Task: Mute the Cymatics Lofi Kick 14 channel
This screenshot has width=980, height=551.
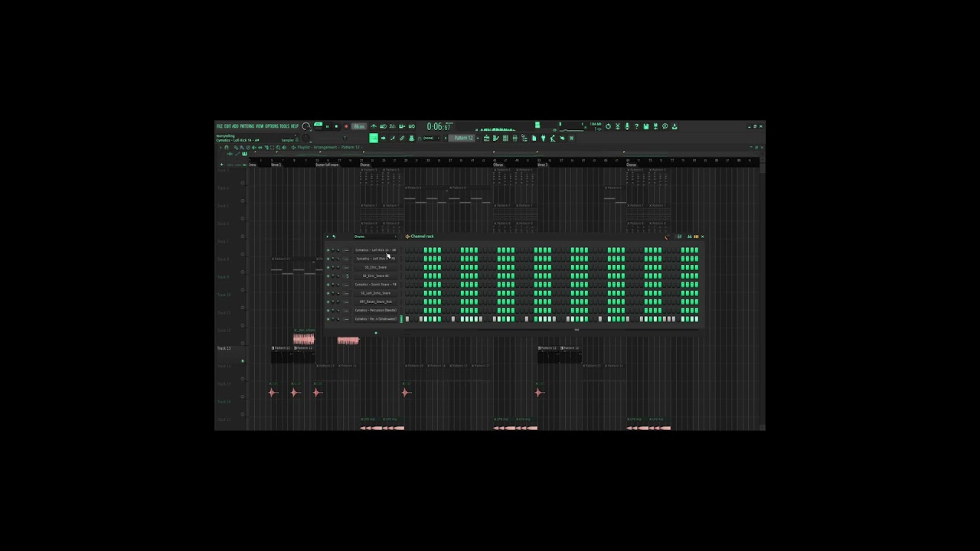Action: (328, 250)
